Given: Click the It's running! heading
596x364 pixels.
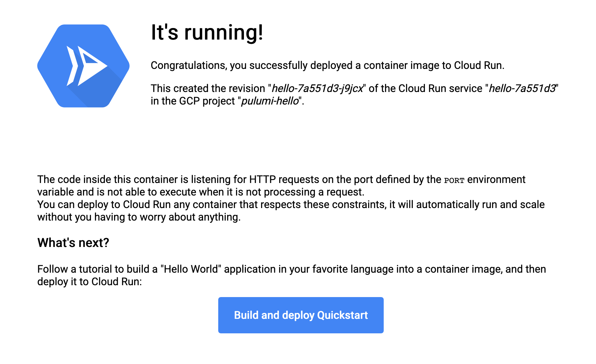Looking at the screenshot, I should click(207, 32).
